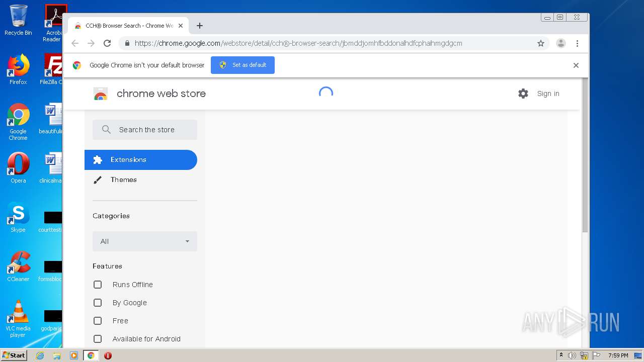Check the By Google filter
This screenshot has height=362, width=644.
tap(98, 303)
